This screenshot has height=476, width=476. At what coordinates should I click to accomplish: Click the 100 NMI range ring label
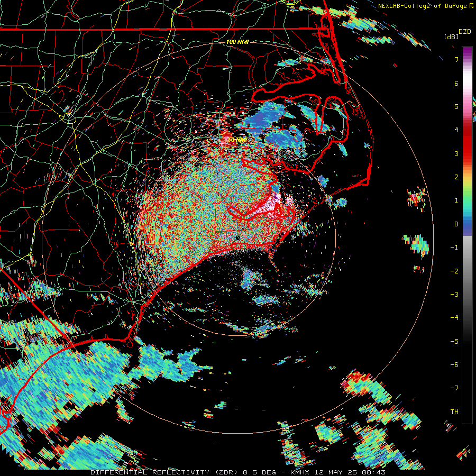click(237, 42)
